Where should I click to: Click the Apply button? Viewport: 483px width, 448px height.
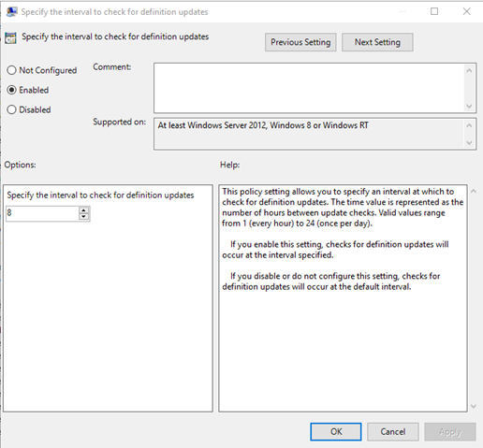coord(450,431)
